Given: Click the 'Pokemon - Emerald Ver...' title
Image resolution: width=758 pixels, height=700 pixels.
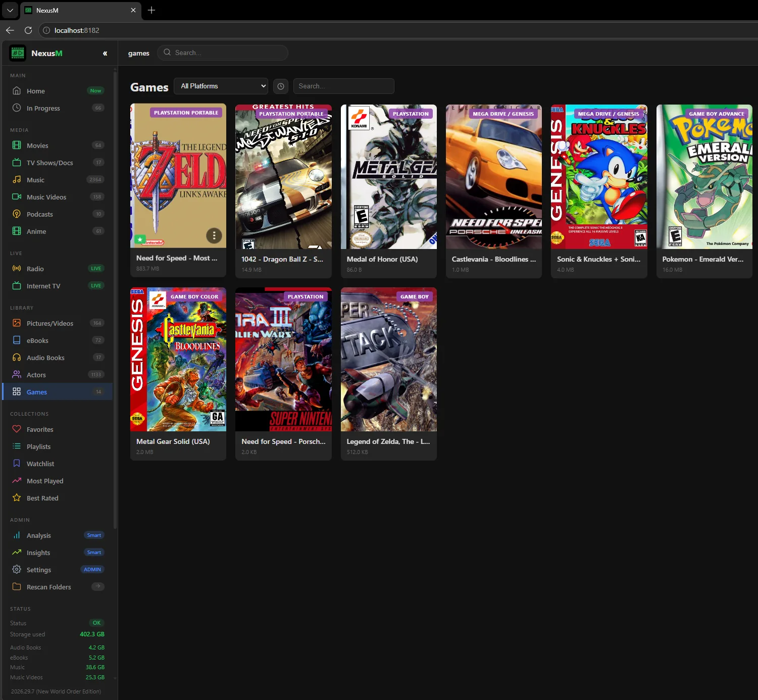Looking at the screenshot, I should pyautogui.click(x=703, y=259).
